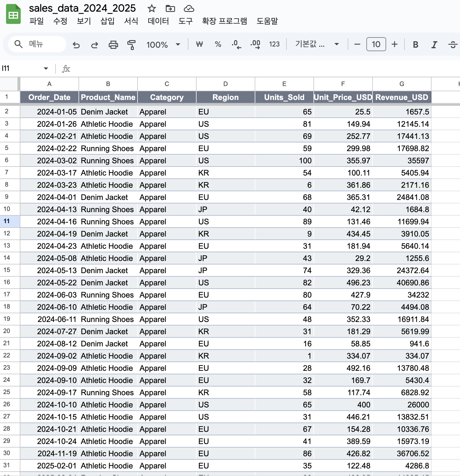460x476 pixels.
Task: Open the 데이터 menu
Action: point(158,21)
